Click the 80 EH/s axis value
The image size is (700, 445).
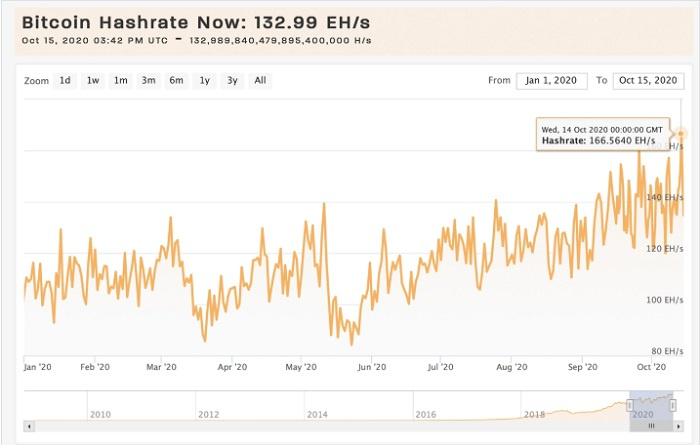coord(667,351)
